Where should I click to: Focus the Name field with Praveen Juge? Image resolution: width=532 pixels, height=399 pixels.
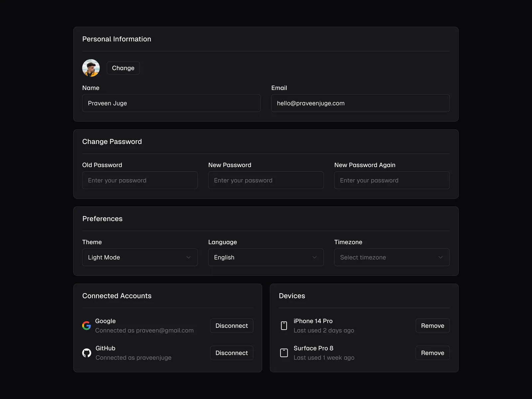pyautogui.click(x=171, y=103)
